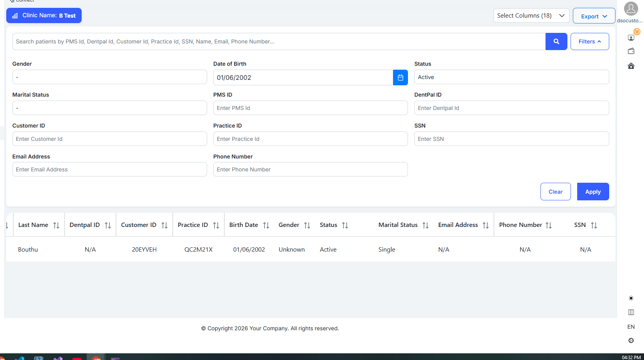Toggle sort on Birth Date column

266,225
